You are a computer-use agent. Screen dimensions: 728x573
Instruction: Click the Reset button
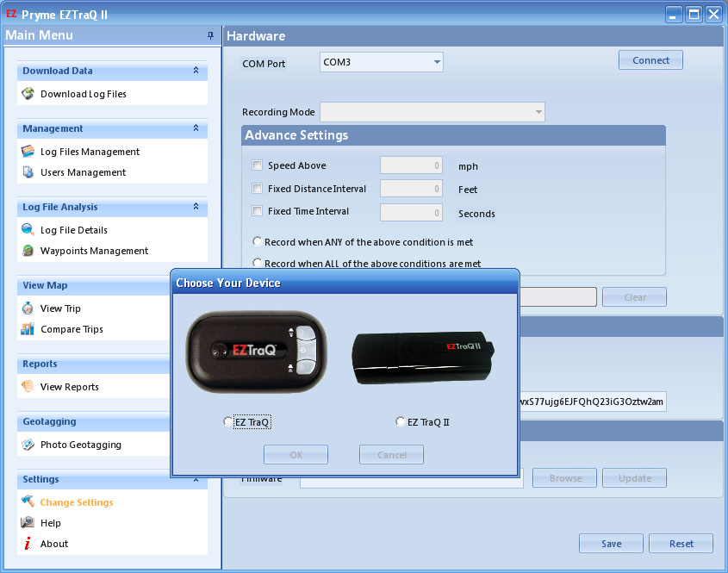coord(681,544)
